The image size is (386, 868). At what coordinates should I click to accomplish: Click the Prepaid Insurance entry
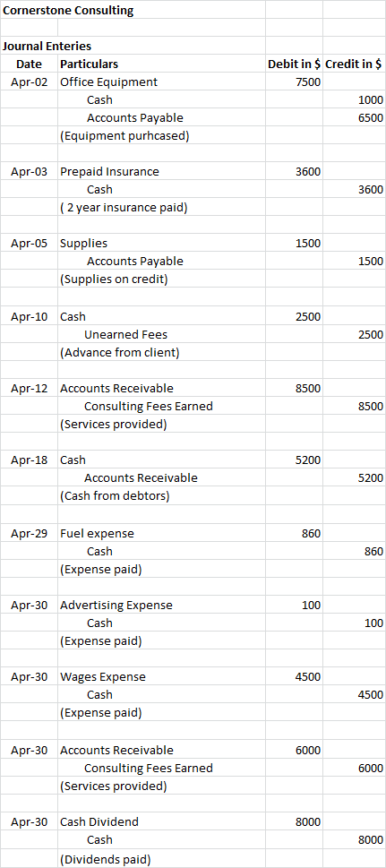(x=109, y=172)
